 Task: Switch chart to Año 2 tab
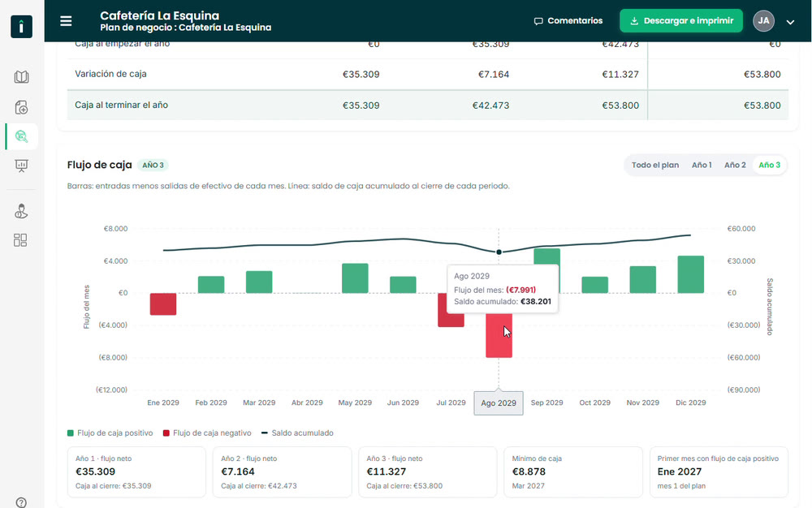pos(735,165)
